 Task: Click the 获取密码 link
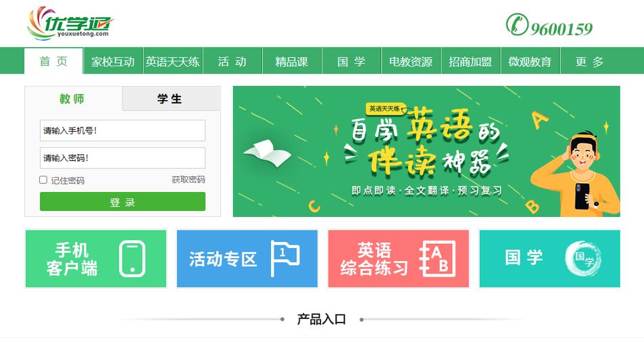click(x=188, y=179)
